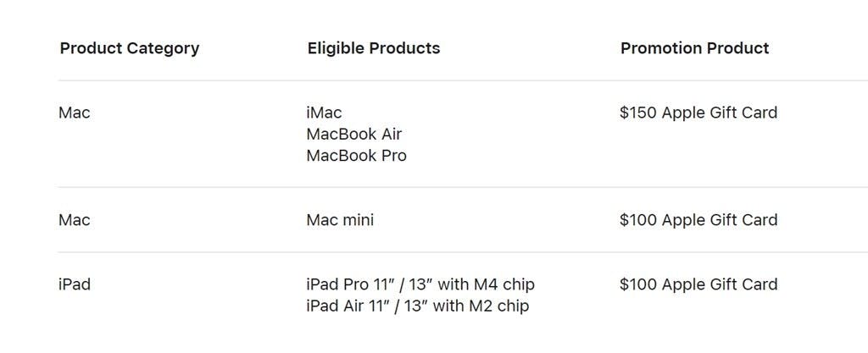Click Mac category beside Mac mini
868x353 pixels.
point(75,220)
